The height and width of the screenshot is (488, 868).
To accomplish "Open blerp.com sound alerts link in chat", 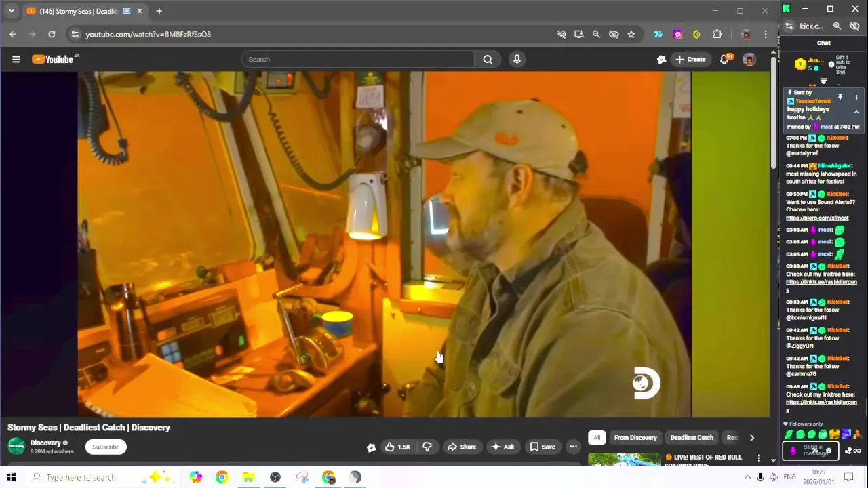I will [817, 218].
